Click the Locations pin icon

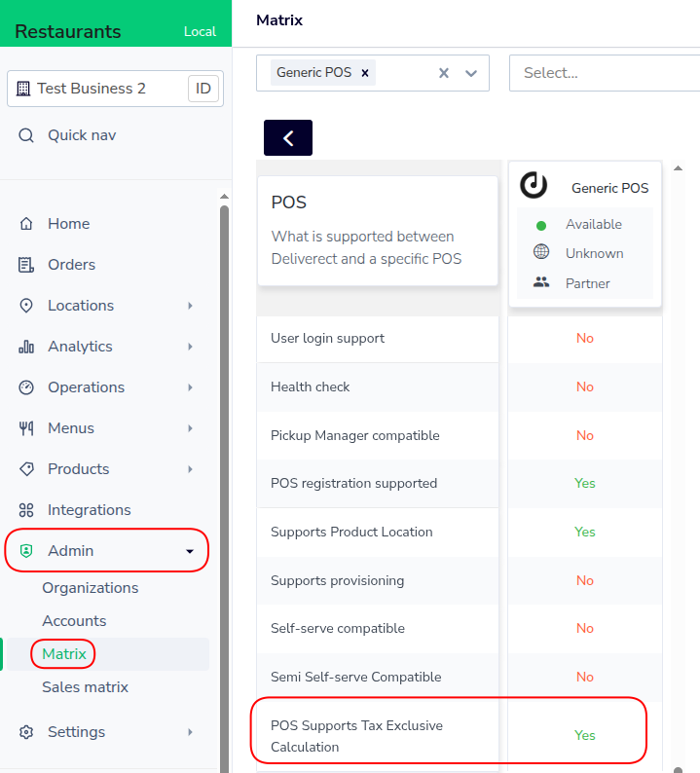[26, 306]
